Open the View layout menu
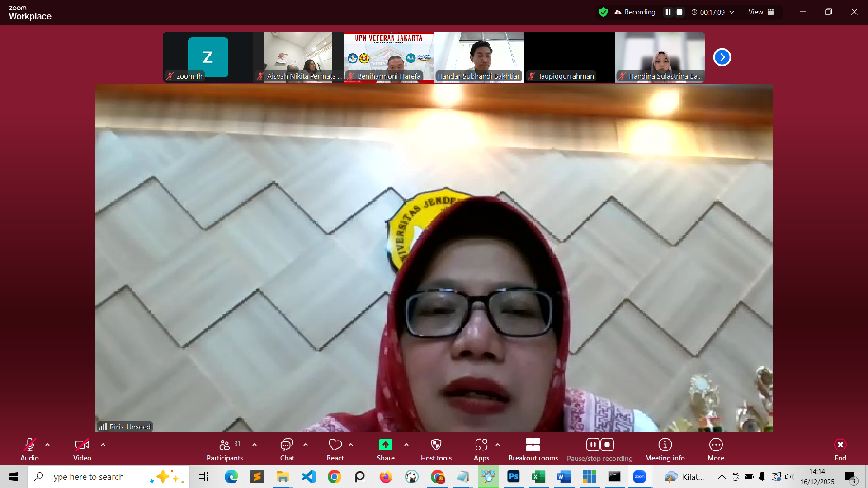Image resolution: width=868 pixels, height=488 pixels. pos(761,12)
